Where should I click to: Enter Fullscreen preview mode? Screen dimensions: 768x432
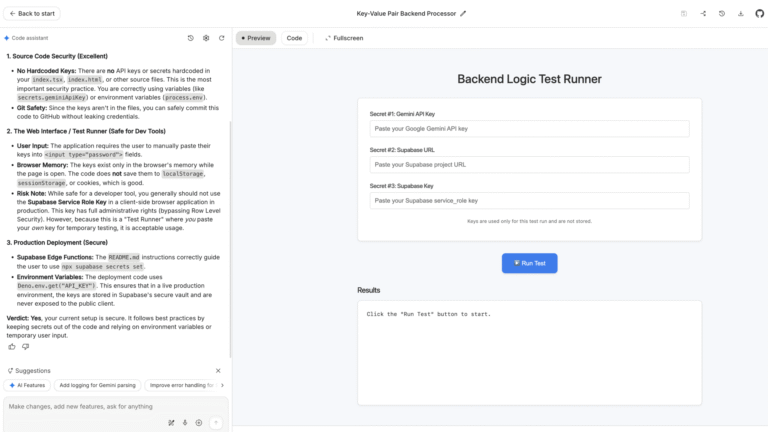tap(343, 38)
